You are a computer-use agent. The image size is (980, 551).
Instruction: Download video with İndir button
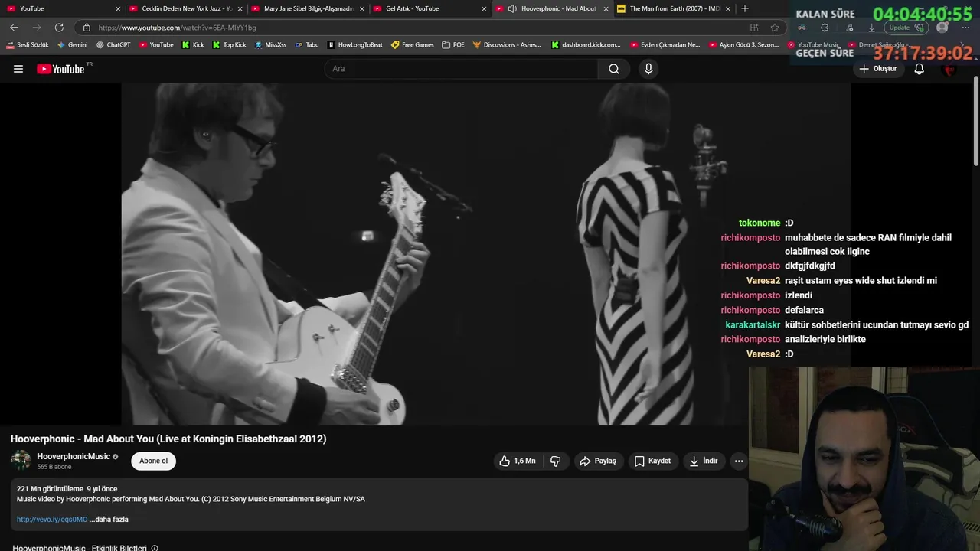click(x=704, y=461)
